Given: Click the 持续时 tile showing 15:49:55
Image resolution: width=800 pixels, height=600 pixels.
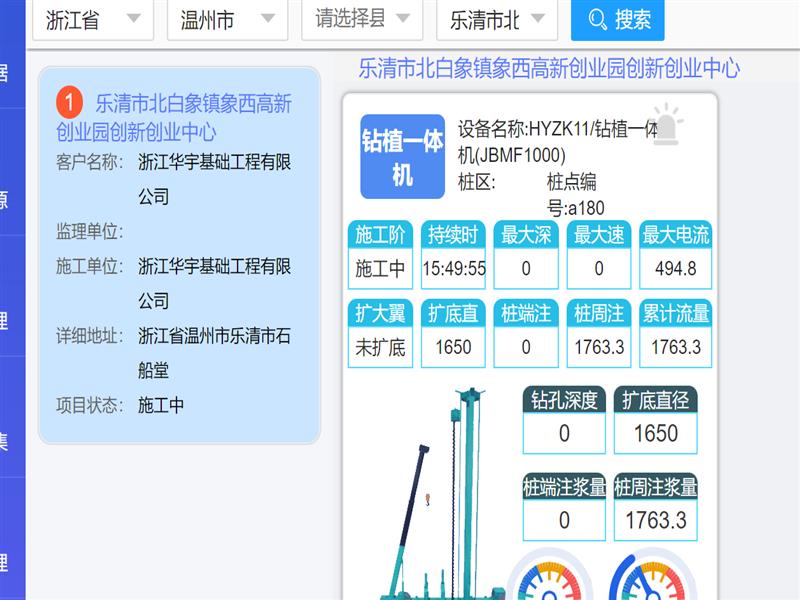Looking at the screenshot, I should [x=454, y=255].
